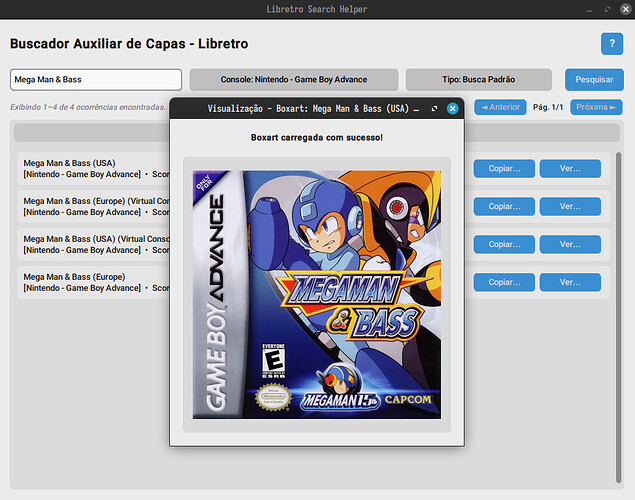Image resolution: width=635 pixels, height=500 pixels.
Task: Click the Mega Man & Bass boxart image
Action: [317, 295]
